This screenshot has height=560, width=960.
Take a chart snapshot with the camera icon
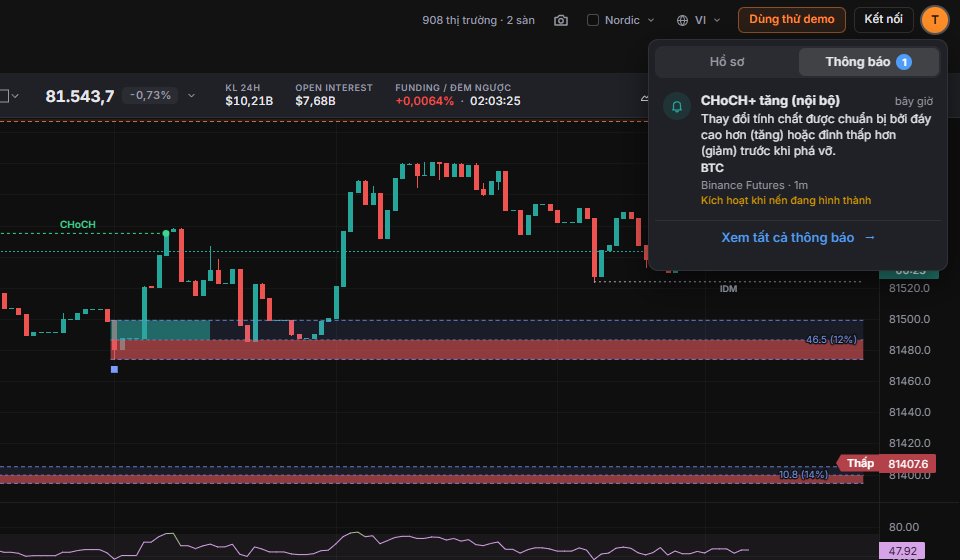pyautogui.click(x=561, y=21)
